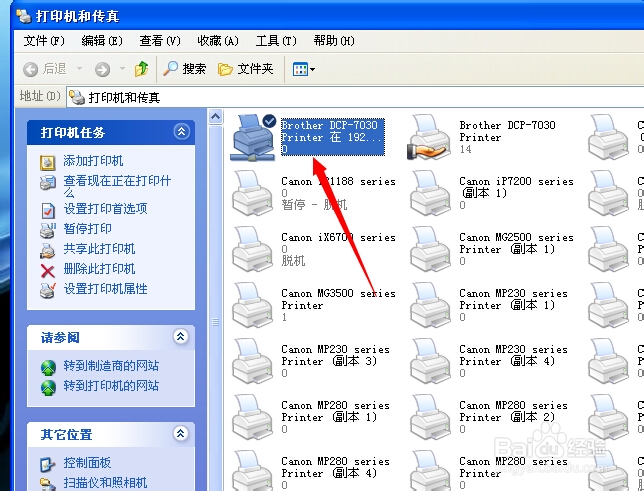Click the highlighted Brother DCP-7030 Printer 在 192 label
The width and height of the screenshot is (644, 491).
(333, 137)
